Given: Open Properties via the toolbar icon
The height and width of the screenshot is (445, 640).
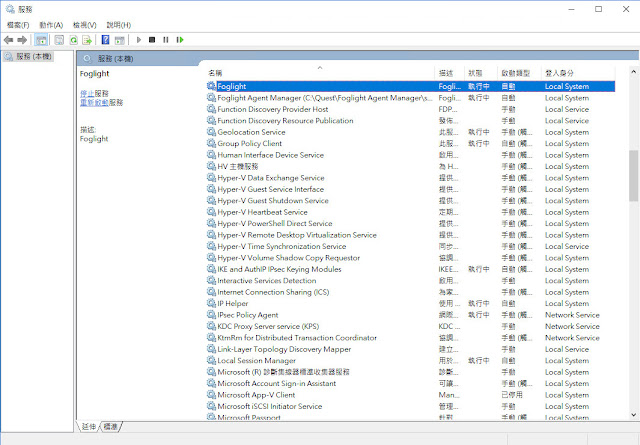Looking at the screenshot, I should coord(59,40).
